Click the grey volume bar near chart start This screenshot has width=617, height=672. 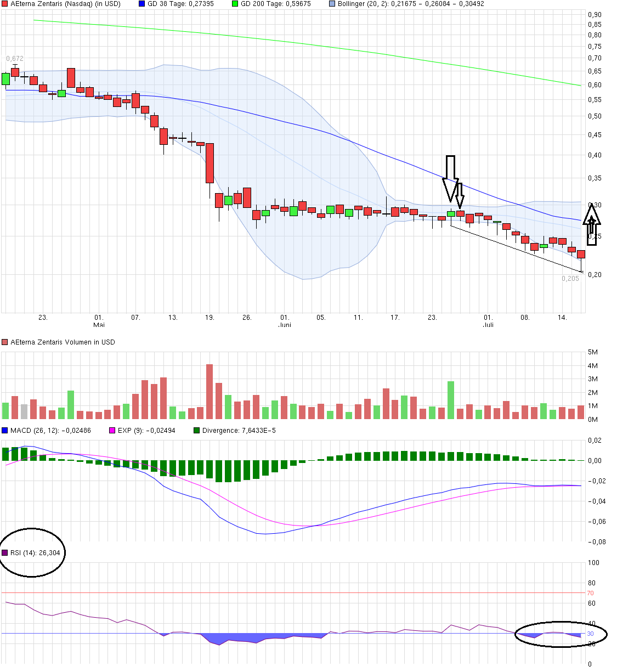click(24, 411)
